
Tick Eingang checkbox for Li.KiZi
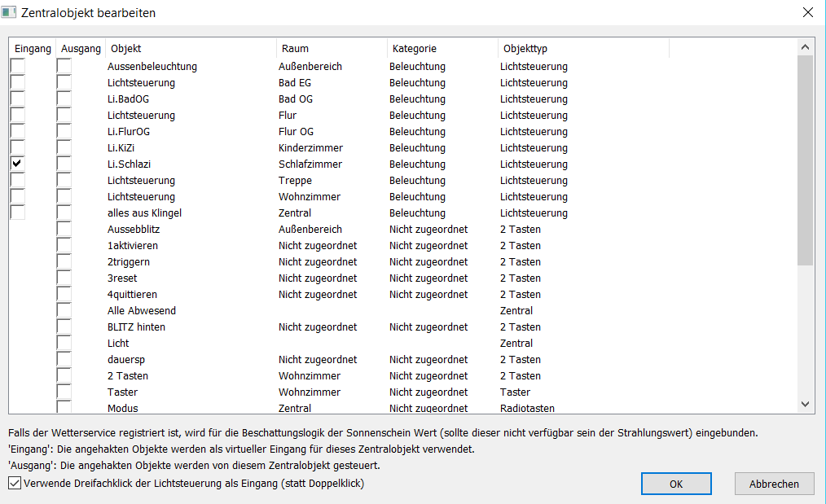[x=17, y=148]
